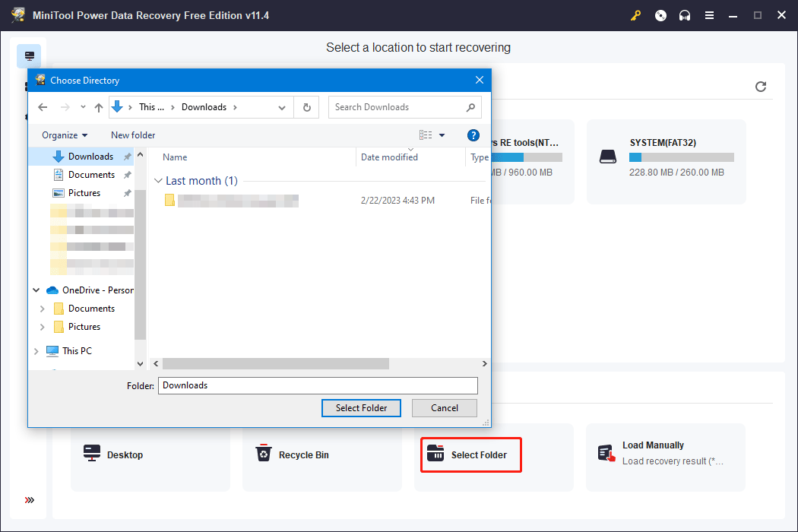The image size is (798, 532).
Task: Click the change view layout icon
Action: (x=426, y=135)
